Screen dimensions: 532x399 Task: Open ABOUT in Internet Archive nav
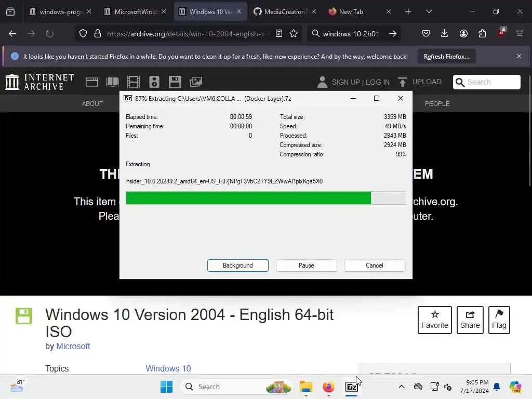(92, 104)
